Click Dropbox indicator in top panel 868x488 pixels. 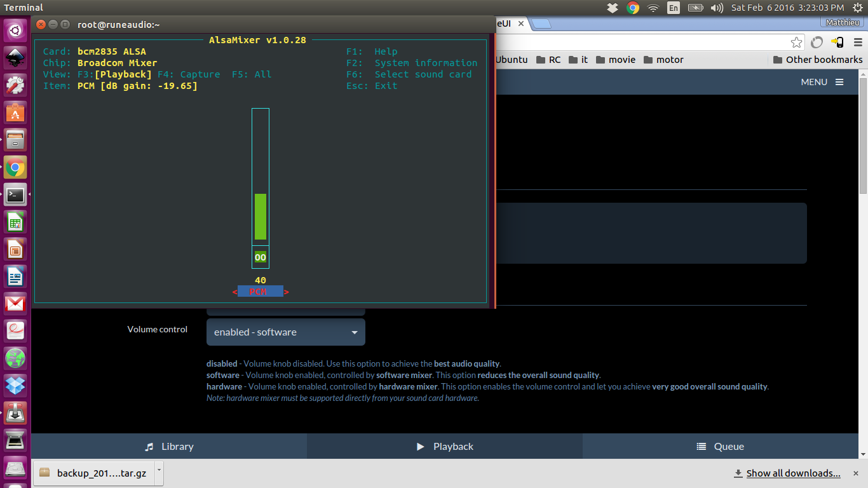[613, 8]
